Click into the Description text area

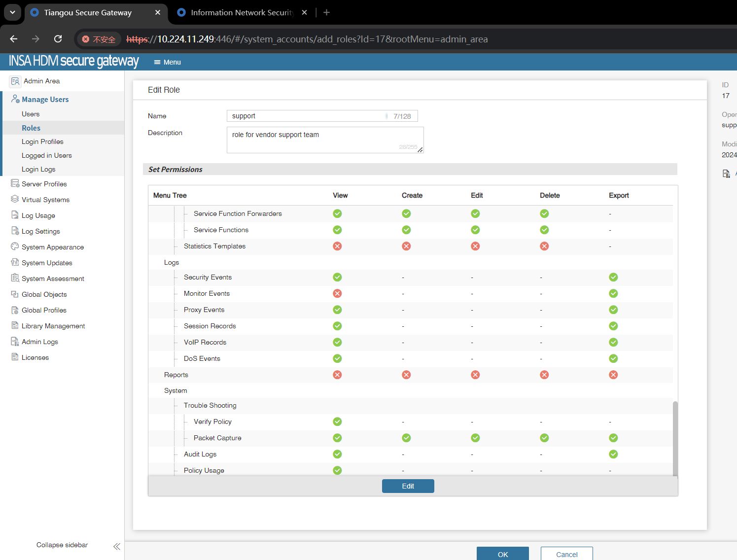[324, 140]
